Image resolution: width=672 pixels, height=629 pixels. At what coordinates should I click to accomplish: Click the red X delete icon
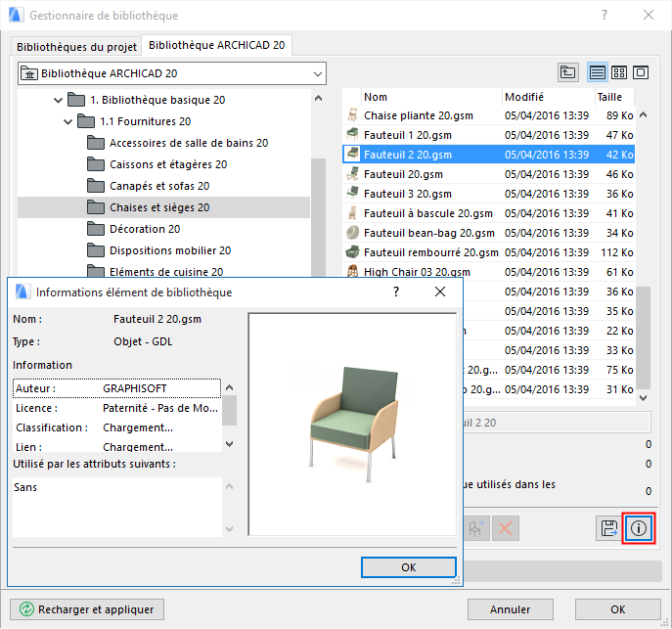(506, 528)
